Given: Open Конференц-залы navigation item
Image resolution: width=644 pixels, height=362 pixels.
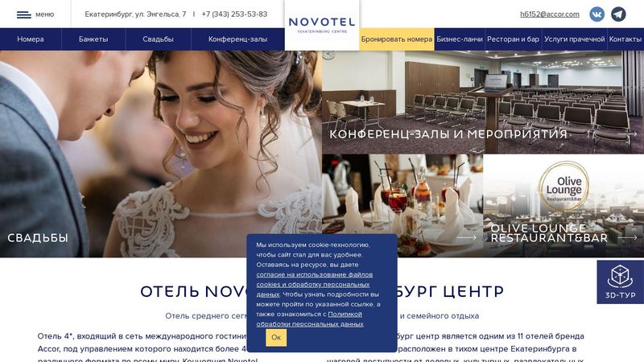Looking at the screenshot, I should (x=237, y=39).
